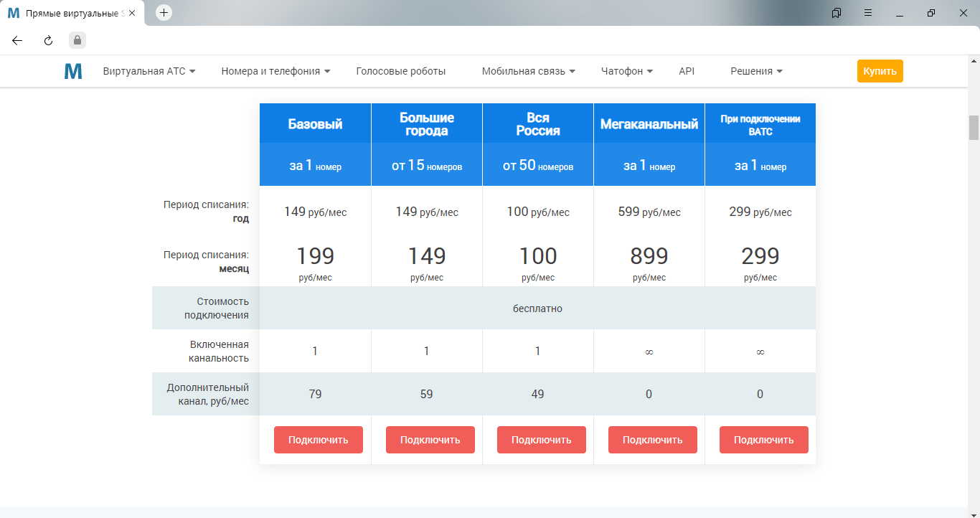Click the 'Период списания: год' row label
This screenshot has height=518, width=980.
coord(206,212)
